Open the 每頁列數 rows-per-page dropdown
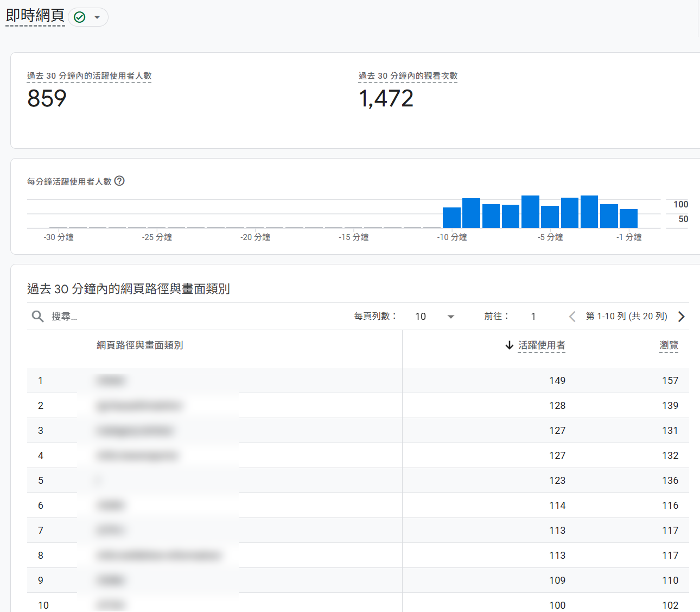 coord(435,317)
